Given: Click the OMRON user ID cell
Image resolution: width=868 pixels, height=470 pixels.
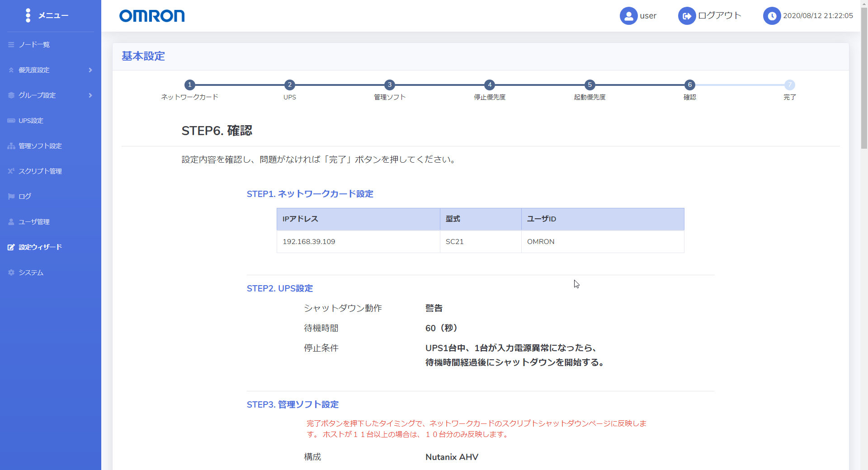Looking at the screenshot, I should point(603,242).
